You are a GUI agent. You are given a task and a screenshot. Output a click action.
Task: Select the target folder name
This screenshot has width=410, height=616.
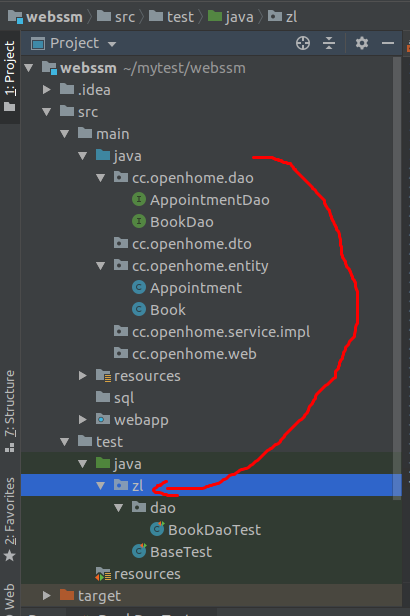[x=99, y=596]
